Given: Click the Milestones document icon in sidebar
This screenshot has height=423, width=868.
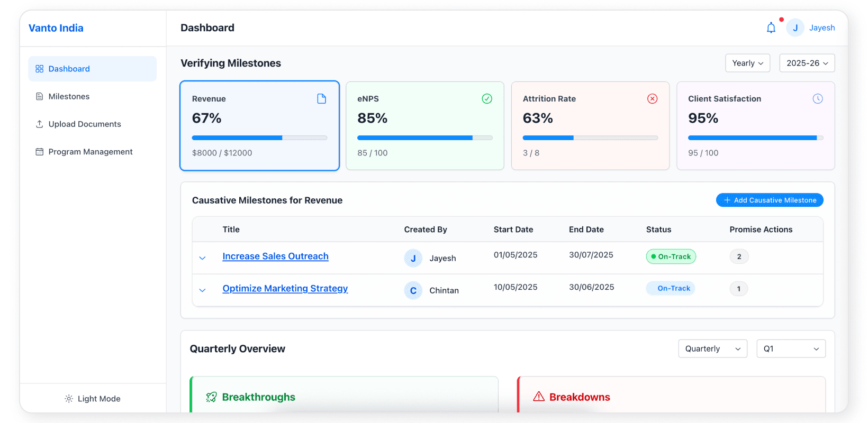Looking at the screenshot, I should [x=39, y=96].
